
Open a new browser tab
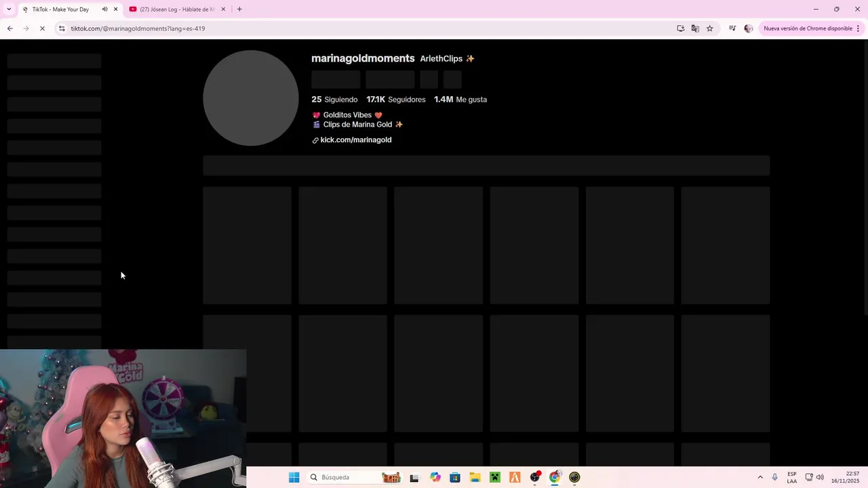[x=239, y=9]
